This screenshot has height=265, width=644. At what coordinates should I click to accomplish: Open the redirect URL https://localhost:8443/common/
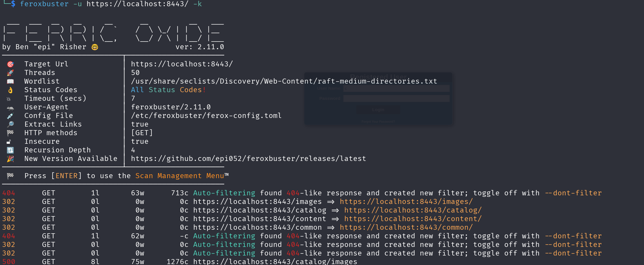point(406,228)
